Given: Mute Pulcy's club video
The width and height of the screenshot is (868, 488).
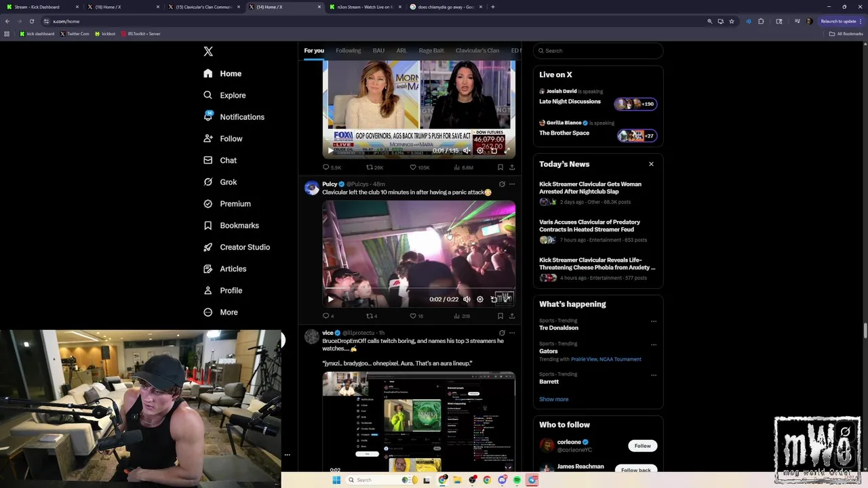Looking at the screenshot, I should click(467, 299).
